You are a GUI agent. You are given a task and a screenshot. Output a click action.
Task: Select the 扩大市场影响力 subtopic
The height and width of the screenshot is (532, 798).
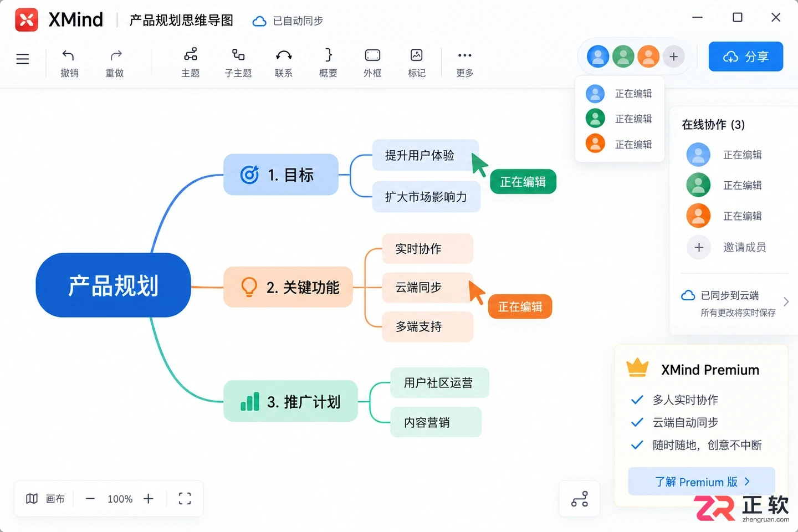[x=426, y=197]
